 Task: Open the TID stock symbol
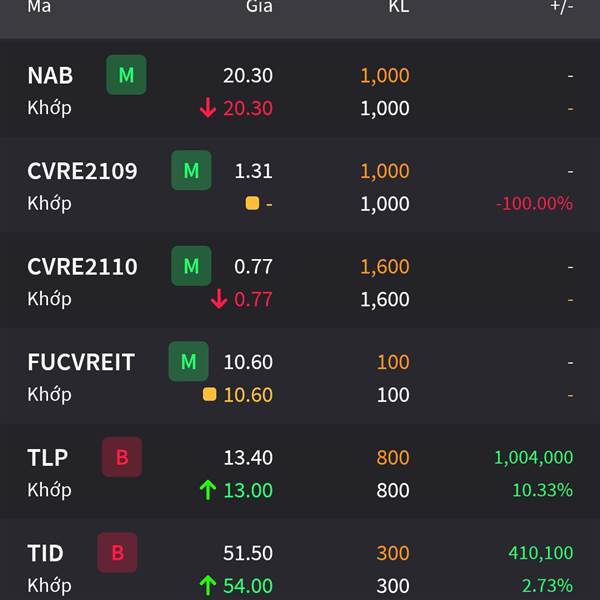pyautogui.click(x=45, y=553)
